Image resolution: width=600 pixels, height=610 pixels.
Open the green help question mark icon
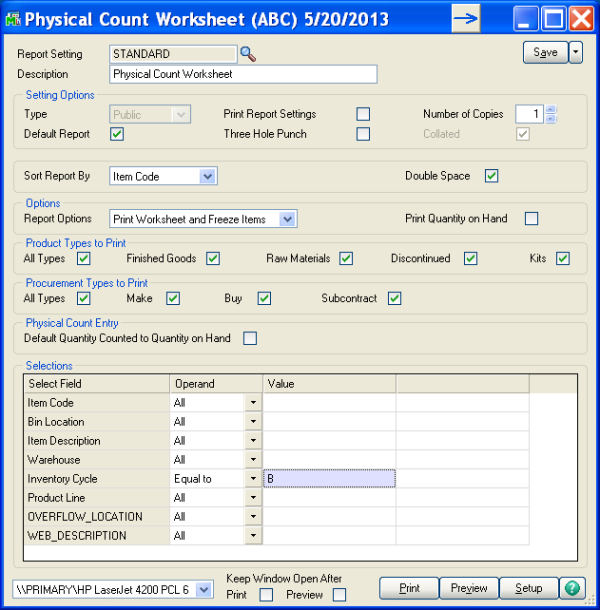pyautogui.click(x=572, y=588)
